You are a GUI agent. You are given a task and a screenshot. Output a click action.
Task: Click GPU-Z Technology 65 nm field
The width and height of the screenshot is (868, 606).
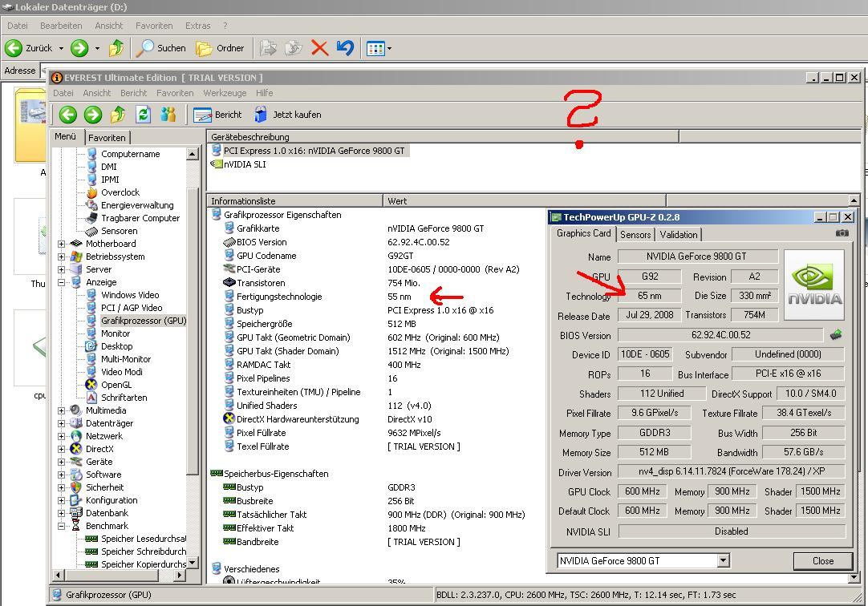(649, 295)
